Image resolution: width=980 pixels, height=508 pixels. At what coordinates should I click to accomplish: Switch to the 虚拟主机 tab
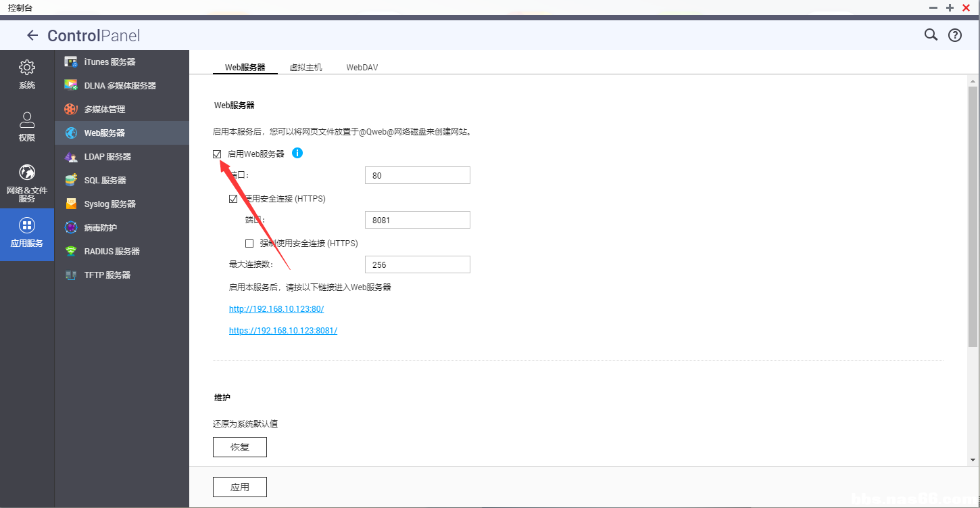pyautogui.click(x=305, y=68)
